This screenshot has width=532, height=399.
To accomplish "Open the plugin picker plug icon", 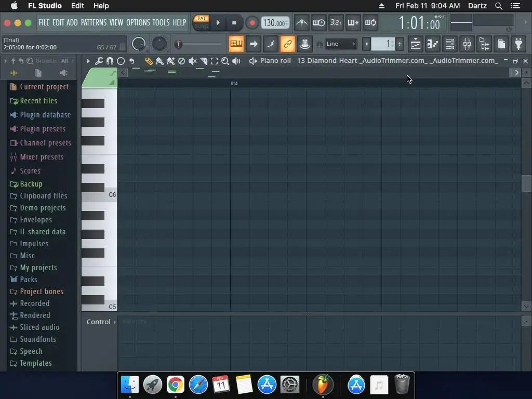I will (x=518, y=44).
